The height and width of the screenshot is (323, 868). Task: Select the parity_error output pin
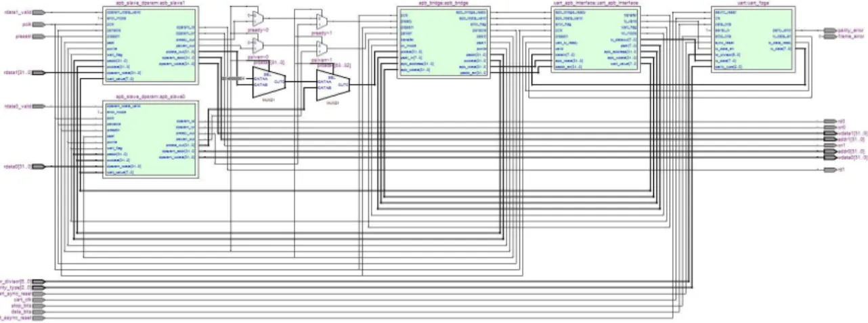pyautogui.click(x=830, y=30)
